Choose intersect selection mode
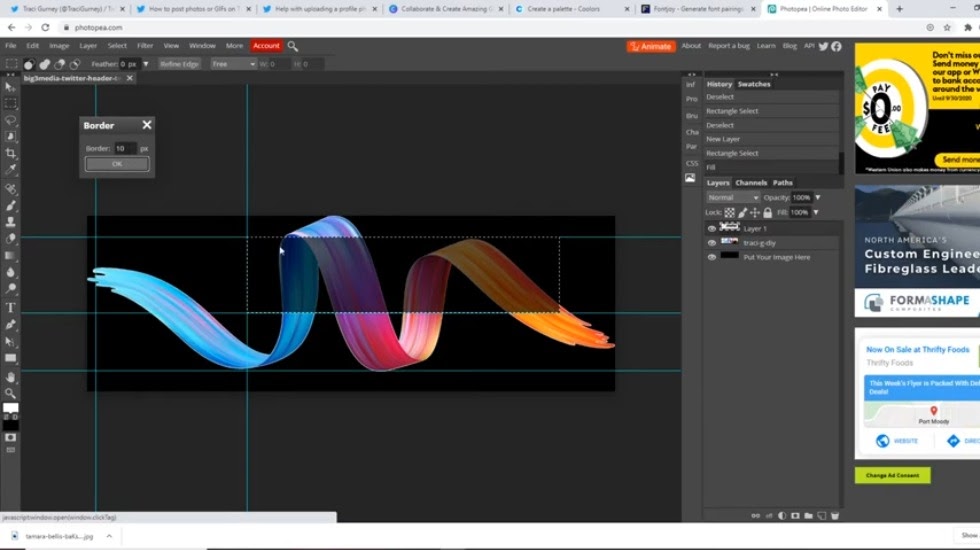Viewport: 980px width, 550px height. click(x=74, y=64)
